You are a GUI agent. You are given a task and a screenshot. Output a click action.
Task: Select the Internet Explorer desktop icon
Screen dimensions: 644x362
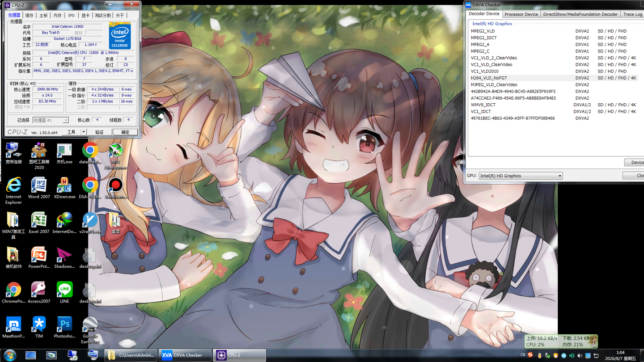(13, 191)
